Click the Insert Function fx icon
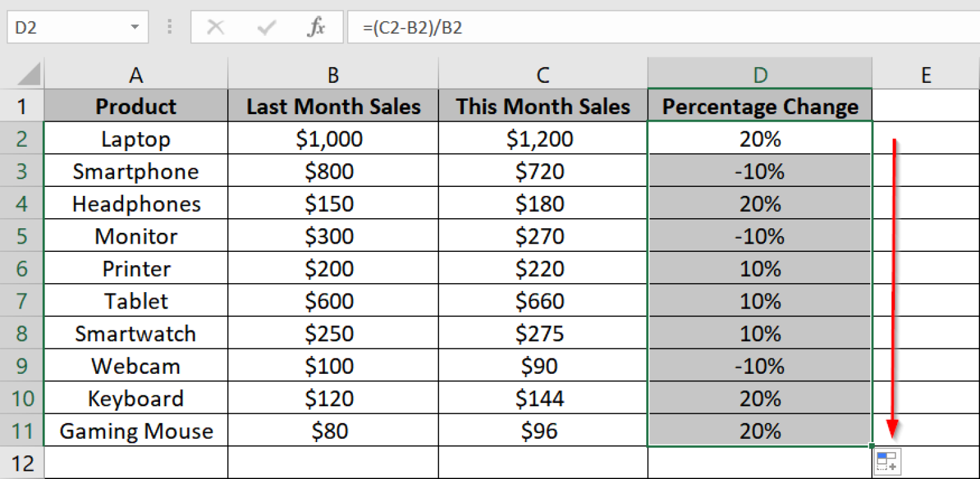This screenshot has height=479, width=980. coord(313,27)
